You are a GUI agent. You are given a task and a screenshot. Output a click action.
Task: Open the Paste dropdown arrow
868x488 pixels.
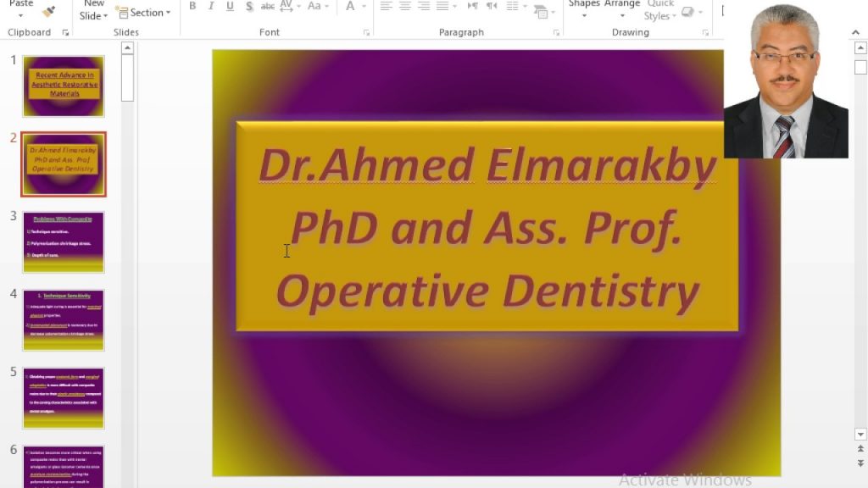[21, 16]
